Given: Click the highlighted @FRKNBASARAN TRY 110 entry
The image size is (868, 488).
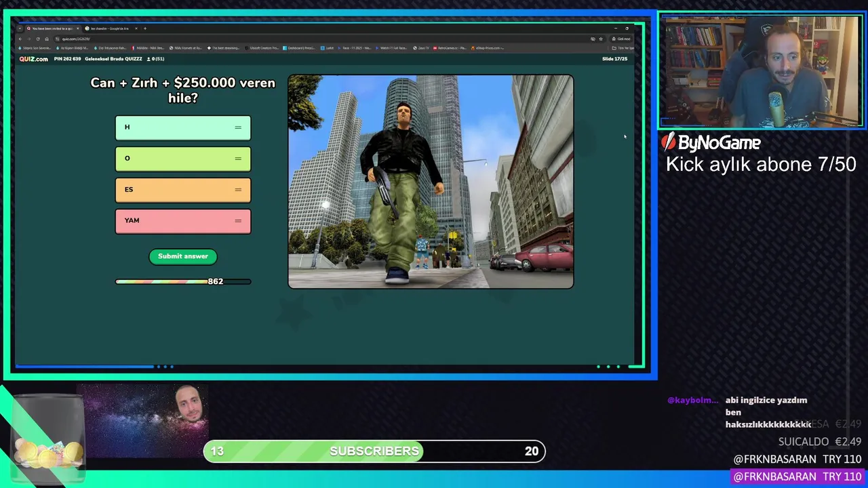Looking at the screenshot, I should click(x=797, y=477).
